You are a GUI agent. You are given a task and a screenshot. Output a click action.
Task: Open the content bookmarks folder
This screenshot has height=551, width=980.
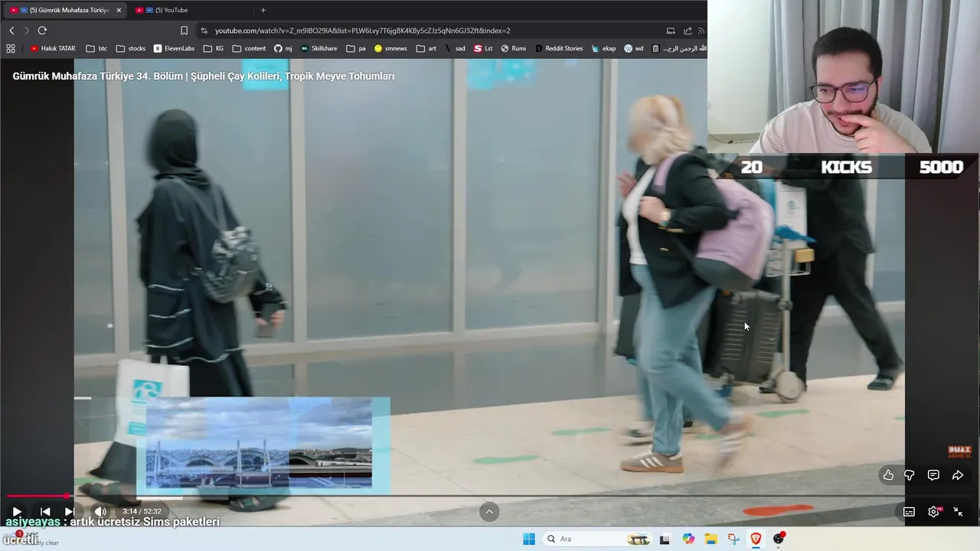tap(249, 48)
